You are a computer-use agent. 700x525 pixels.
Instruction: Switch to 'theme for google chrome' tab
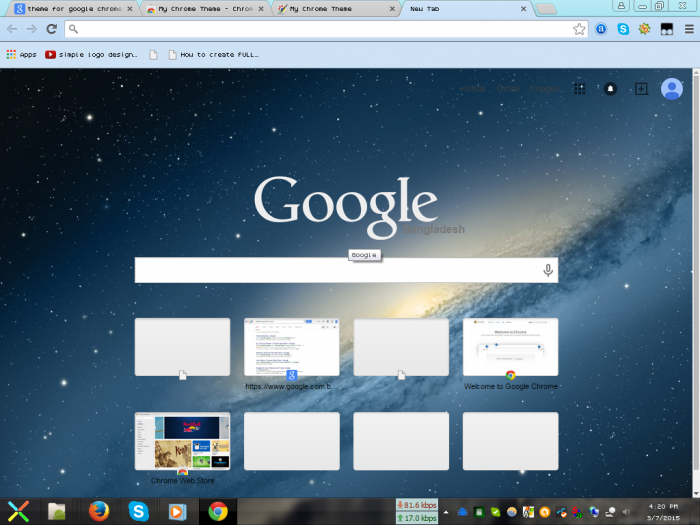tap(72, 9)
